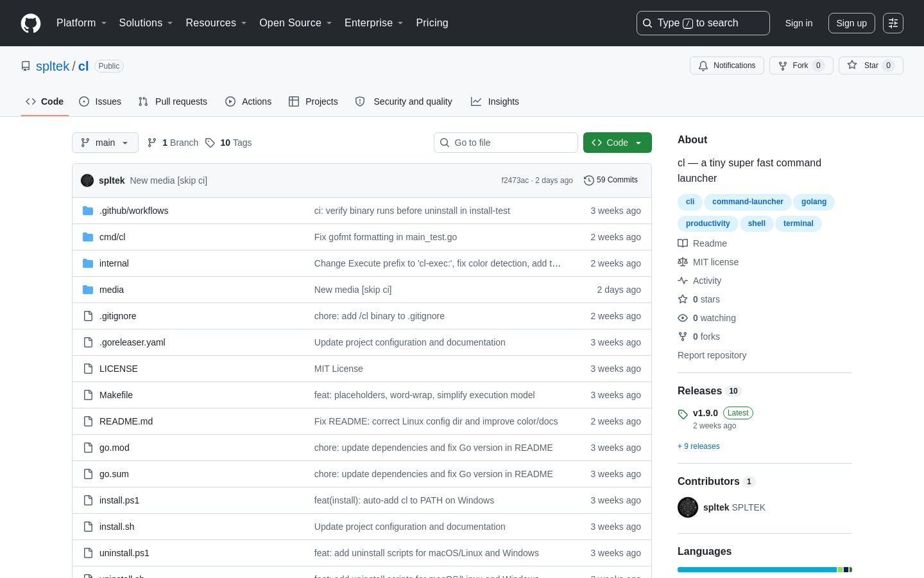Click the Report repository link
This screenshot has height=578, width=924.
[712, 355]
